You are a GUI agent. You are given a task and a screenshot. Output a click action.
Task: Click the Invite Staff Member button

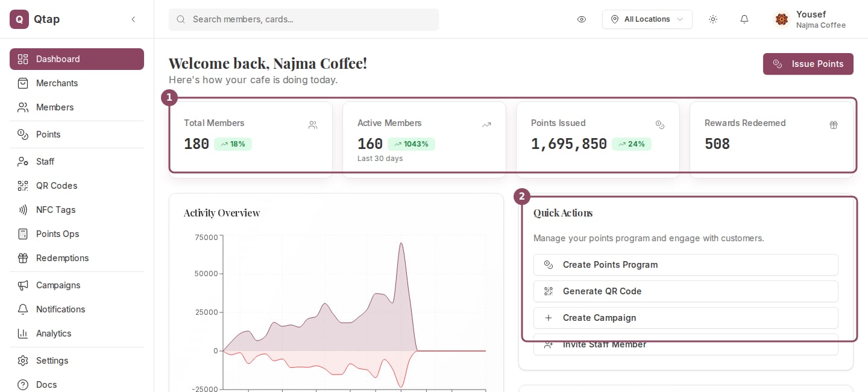pos(686,344)
